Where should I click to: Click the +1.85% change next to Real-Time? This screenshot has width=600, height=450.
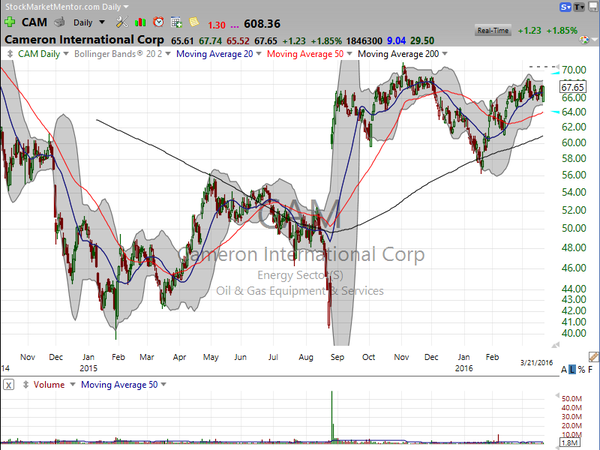click(562, 31)
